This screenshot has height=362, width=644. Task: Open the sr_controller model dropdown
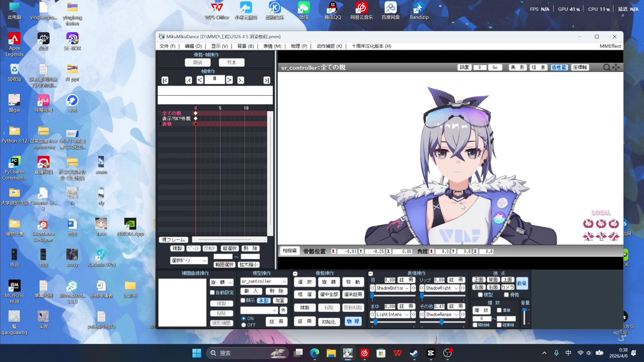pos(264,282)
